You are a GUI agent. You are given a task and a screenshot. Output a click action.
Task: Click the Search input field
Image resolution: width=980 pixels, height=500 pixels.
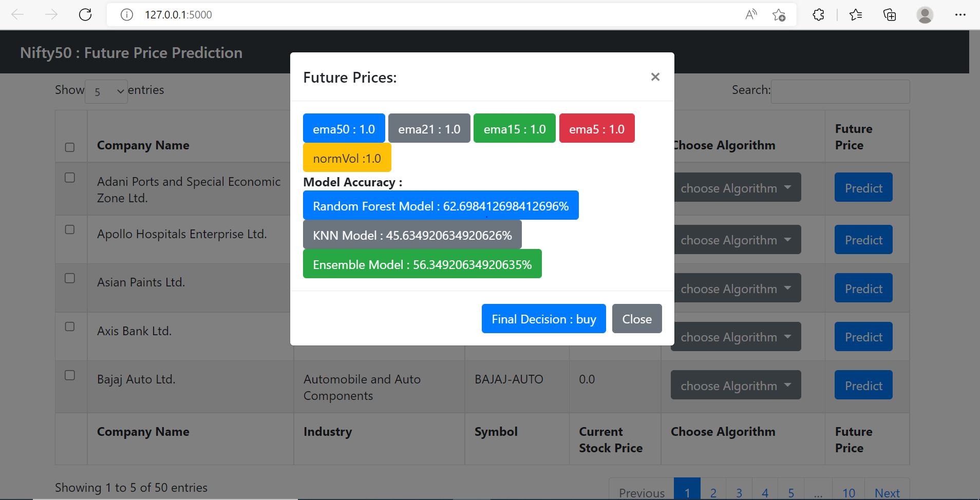pyautogui.click(x=840, y=91)
